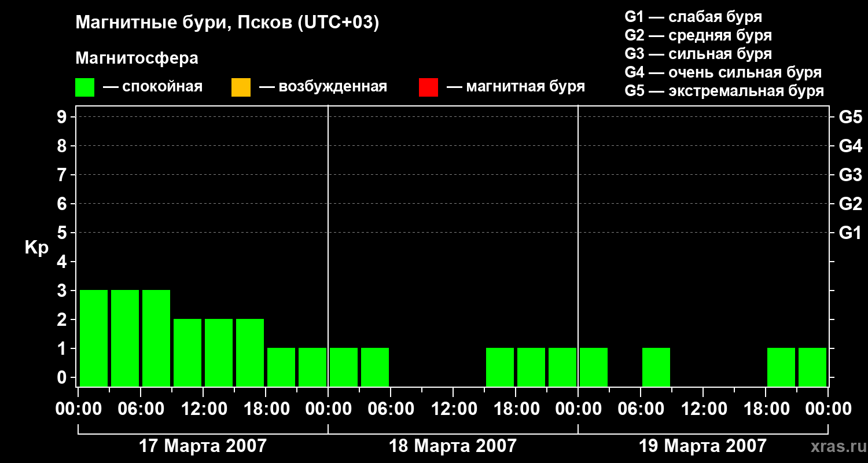Click the 19 Марта 21:00–00:00 bar
This screenshot has width=868, height=463.
pos(812,367)
